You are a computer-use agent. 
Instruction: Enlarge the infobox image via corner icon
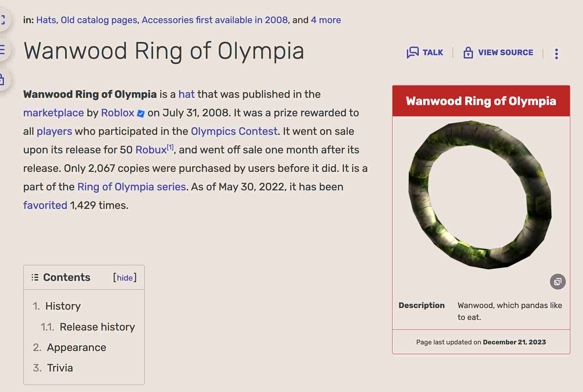coord(558,282)
